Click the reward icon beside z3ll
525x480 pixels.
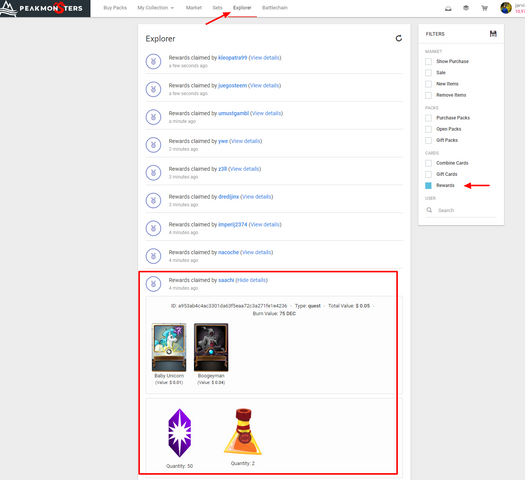153,173
